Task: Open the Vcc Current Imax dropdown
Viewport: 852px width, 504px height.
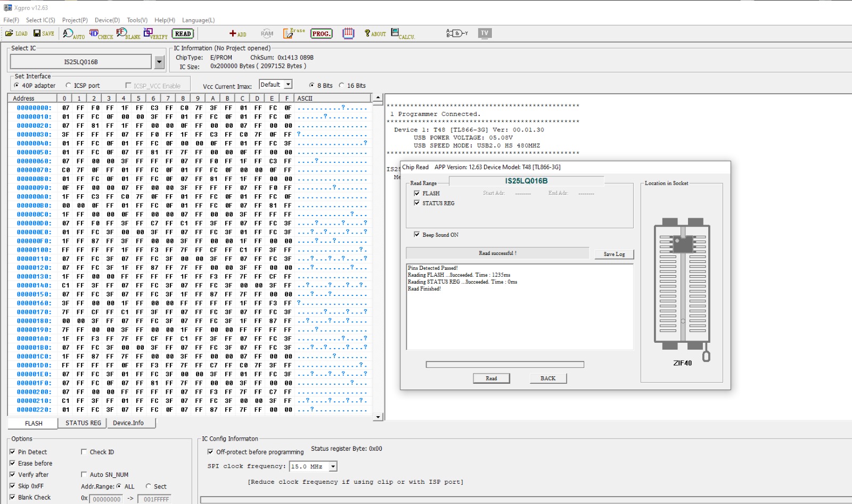Action: (x=288, y=85)
